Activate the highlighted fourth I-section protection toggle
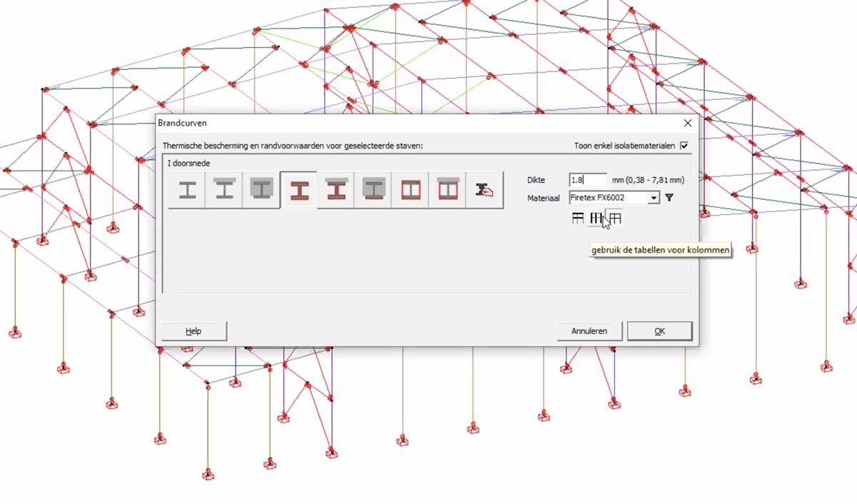The height and width of the screenshot is (504, 857). click(x=299, y=189)
